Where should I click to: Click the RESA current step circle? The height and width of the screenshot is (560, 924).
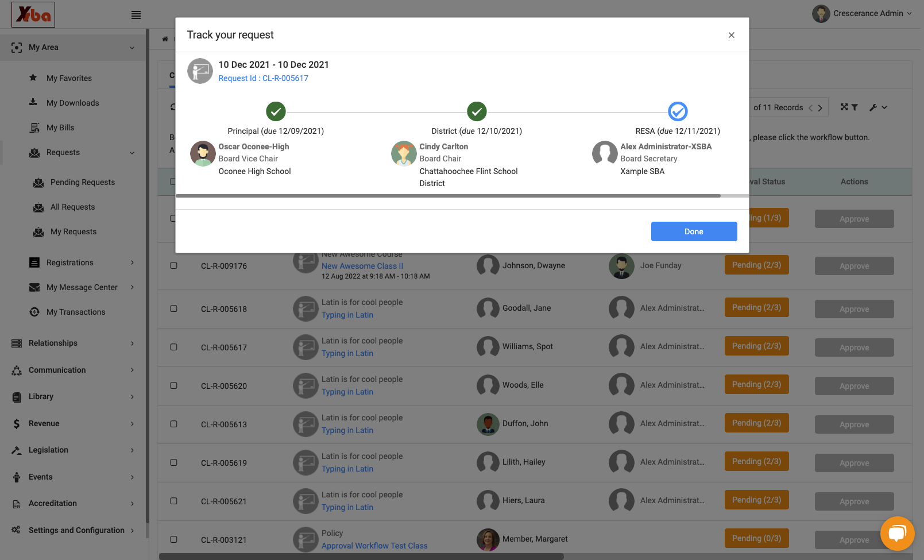(x=678, y=111)
